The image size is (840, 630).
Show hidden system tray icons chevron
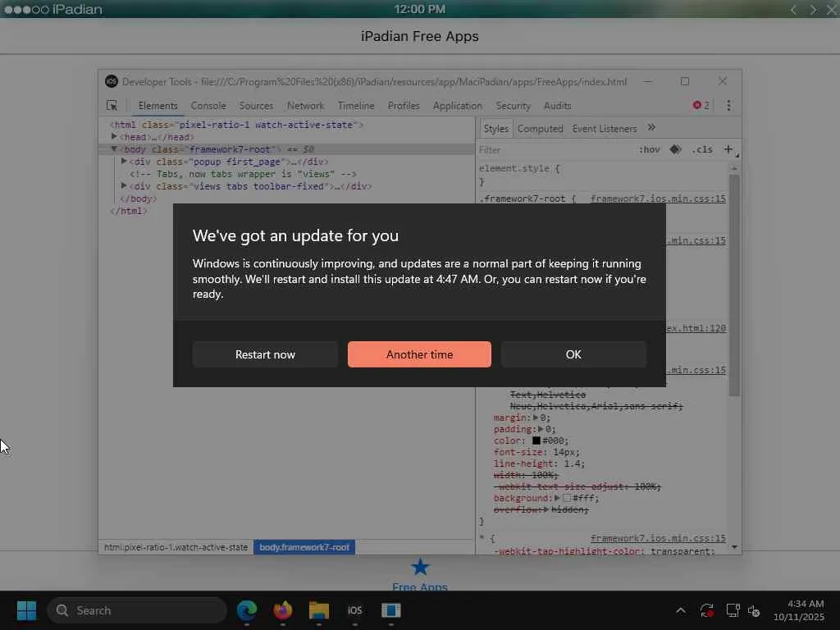[680, 610]
